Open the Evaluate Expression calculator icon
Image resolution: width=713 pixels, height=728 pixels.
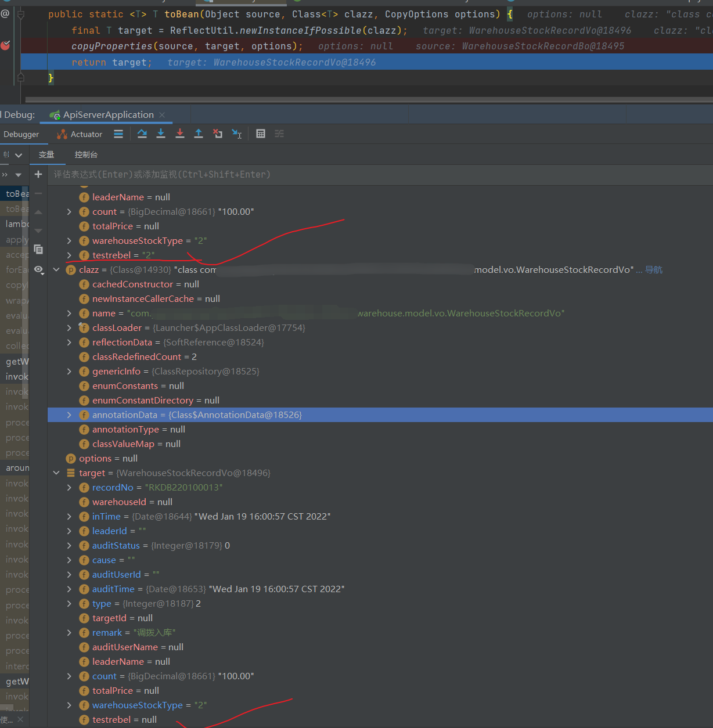[x=261, y=134]
